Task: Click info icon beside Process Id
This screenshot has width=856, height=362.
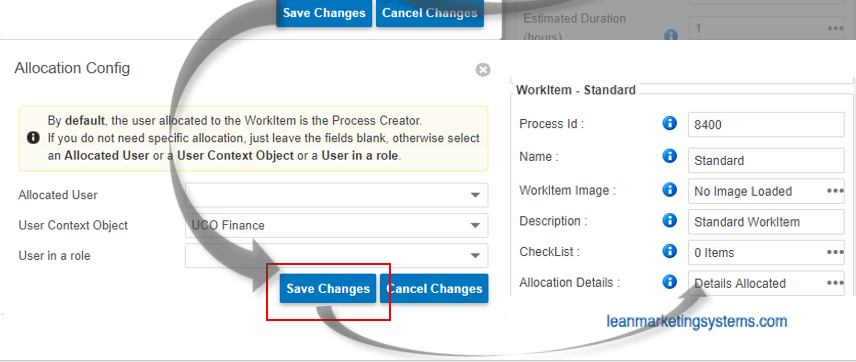Action: [x=669, y=124]
